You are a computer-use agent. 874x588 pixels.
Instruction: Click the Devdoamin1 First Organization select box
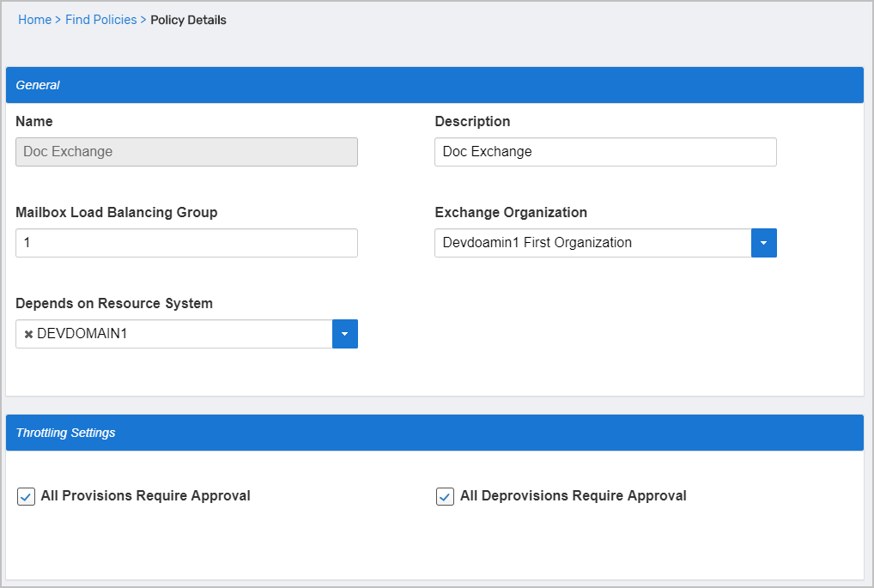tap(592, 243)
